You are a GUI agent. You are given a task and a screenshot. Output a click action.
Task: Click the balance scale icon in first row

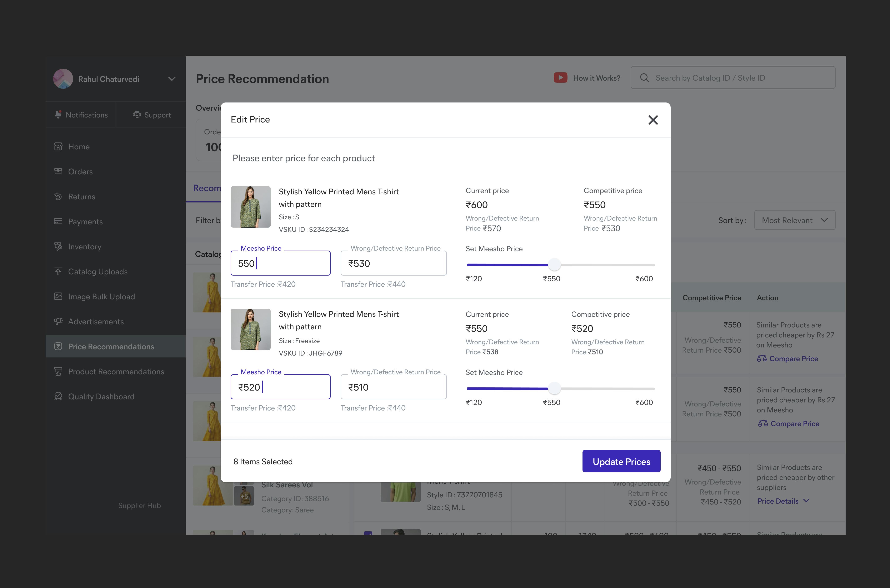[762, 358]
